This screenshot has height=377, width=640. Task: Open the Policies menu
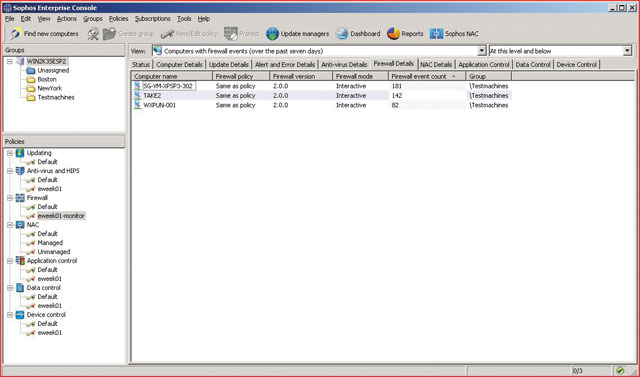pos(118,19)
